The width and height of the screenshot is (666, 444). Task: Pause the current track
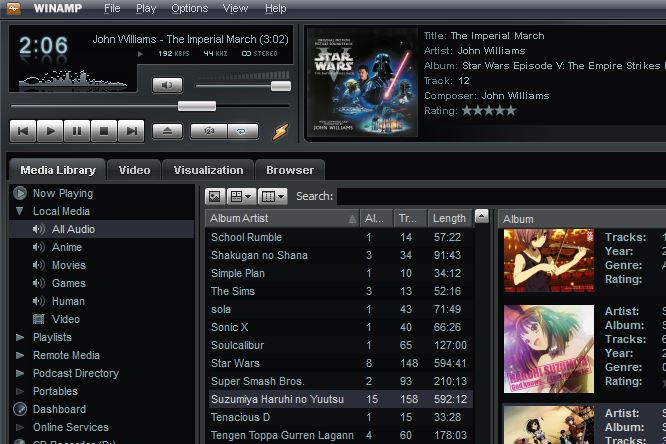[x=77, y=131]
